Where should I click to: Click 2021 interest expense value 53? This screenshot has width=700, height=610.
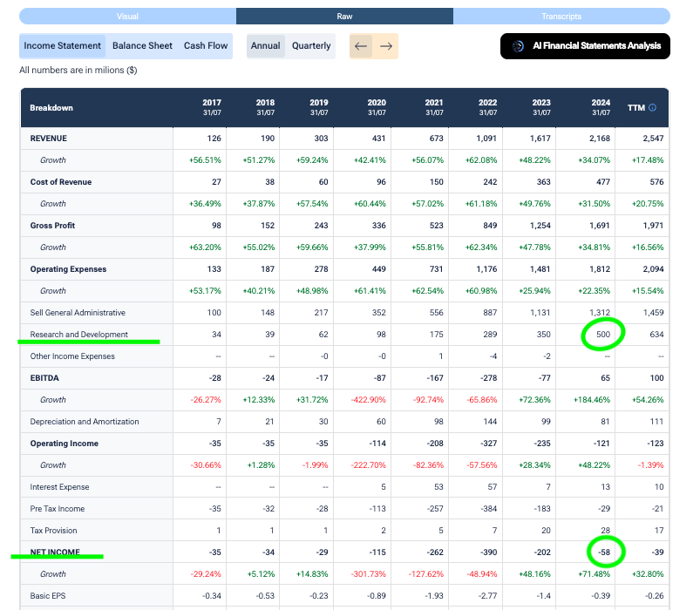[438, 487]
